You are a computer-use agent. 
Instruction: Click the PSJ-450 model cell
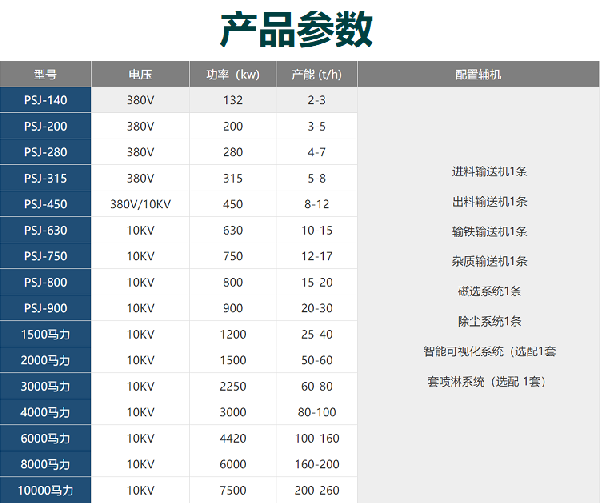pyautogui.click(x=46, y=204)
